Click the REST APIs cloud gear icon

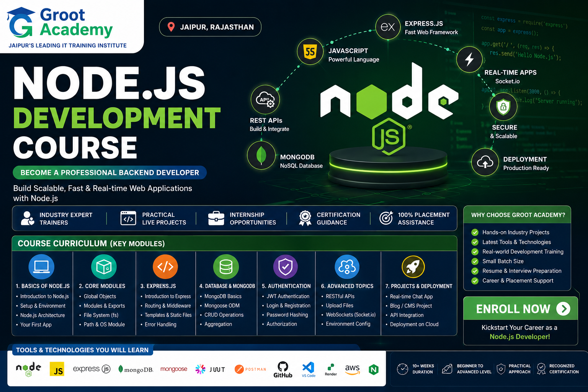[265, 100]
